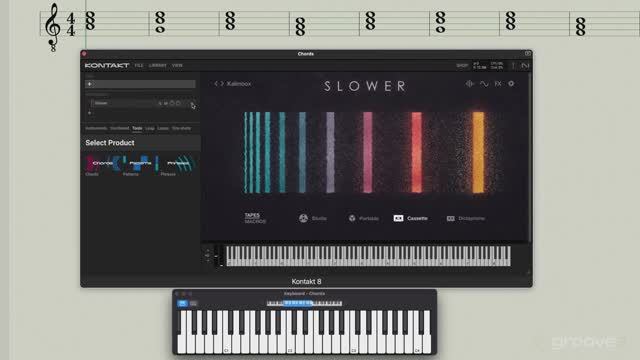This screenshot has width=640, height=360.
Task: Select the Dictaphone tape icon
Action: click(451, 218)
